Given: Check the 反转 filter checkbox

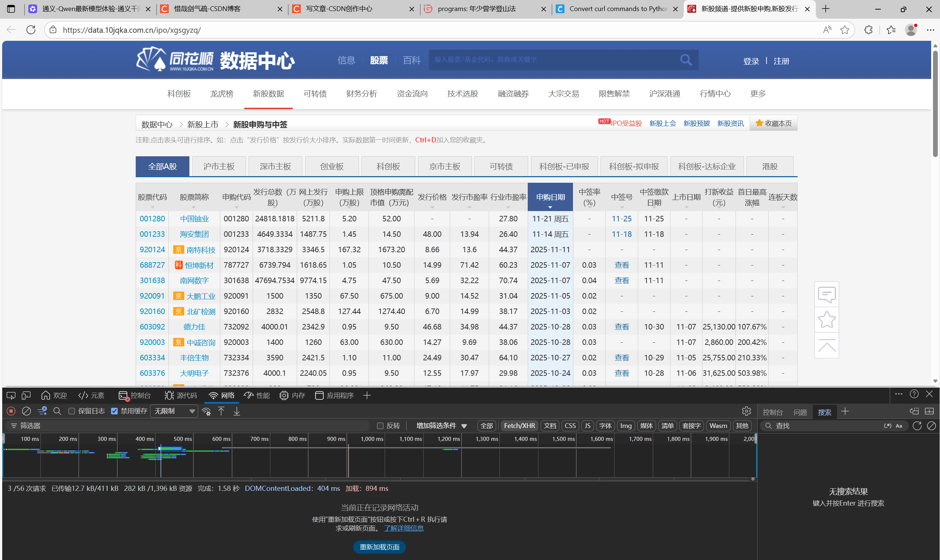Looking at the screenshot, I should (x=380, y=426).
